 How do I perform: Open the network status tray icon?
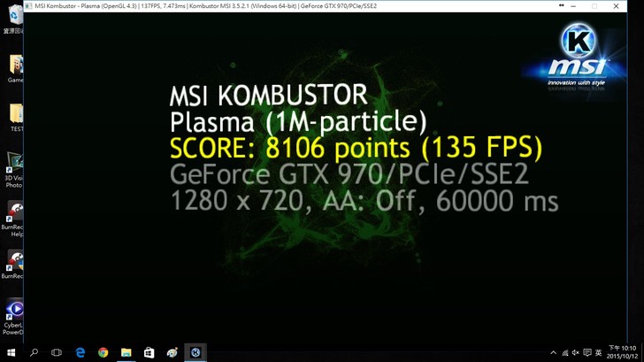565,352
